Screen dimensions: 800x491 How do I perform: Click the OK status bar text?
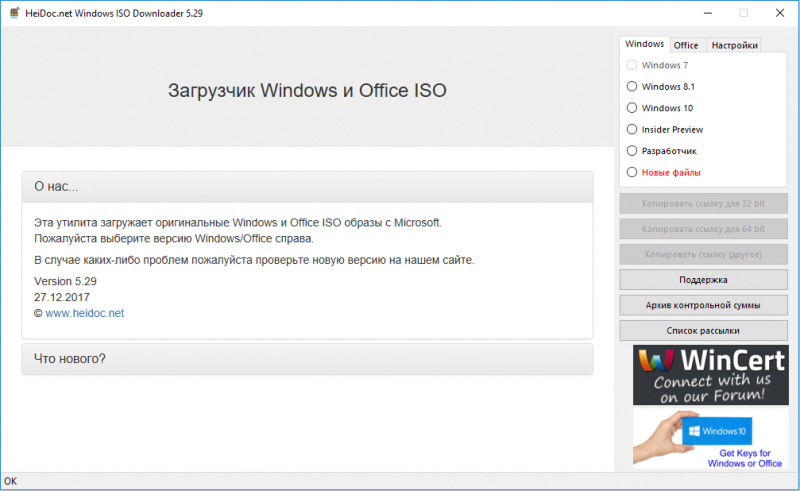[x=11, y=481]
